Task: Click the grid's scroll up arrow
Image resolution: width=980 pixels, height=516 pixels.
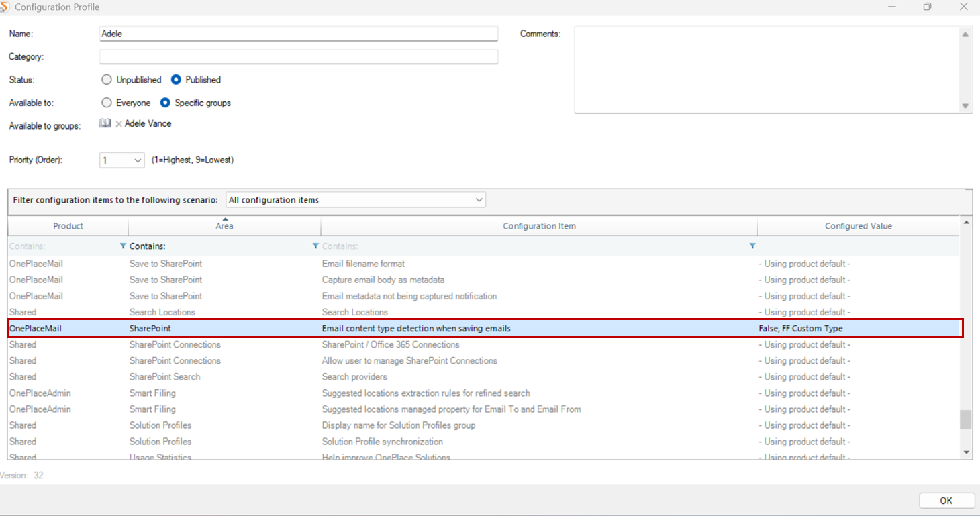Action: tap(966, 222)
